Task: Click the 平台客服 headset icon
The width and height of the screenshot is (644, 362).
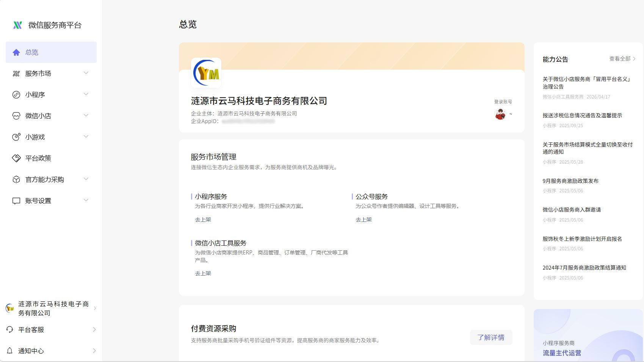Action: [x=10, y=329]
